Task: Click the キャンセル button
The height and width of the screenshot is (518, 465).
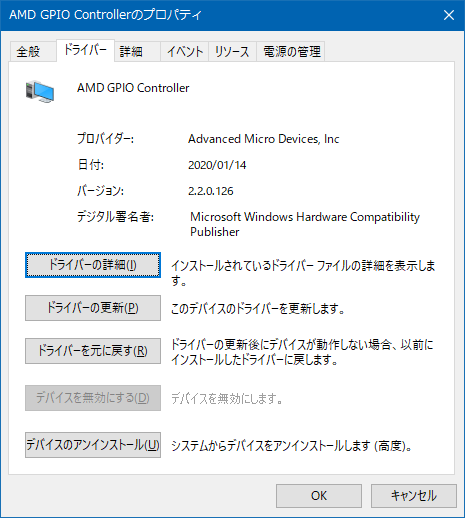Action: [x=414, y=496]
